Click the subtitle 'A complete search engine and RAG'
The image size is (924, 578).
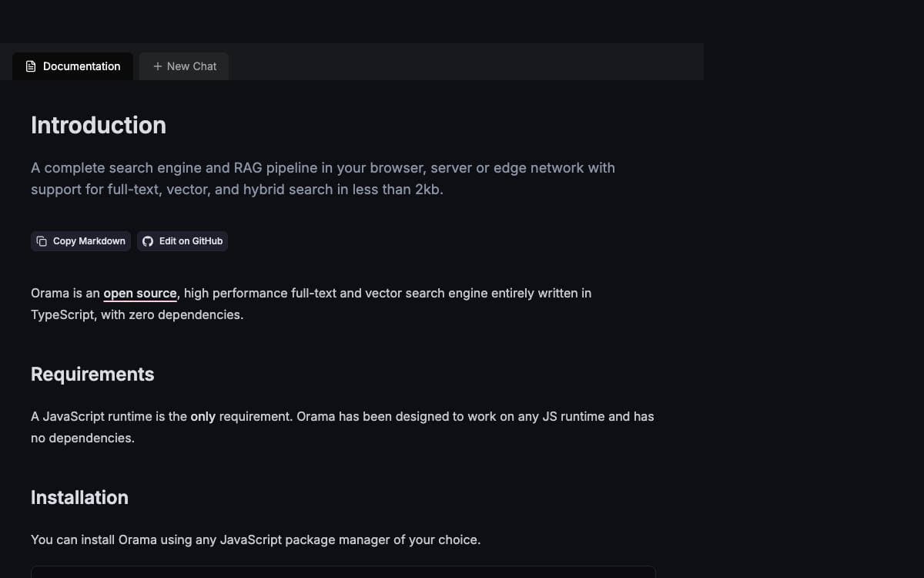tap(323, 179)
